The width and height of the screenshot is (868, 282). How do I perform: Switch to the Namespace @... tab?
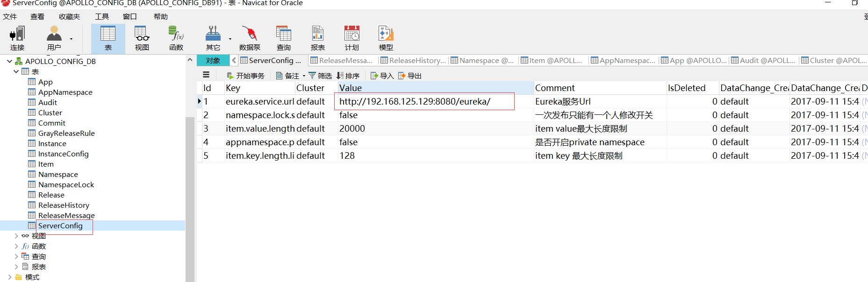(482, 60)
